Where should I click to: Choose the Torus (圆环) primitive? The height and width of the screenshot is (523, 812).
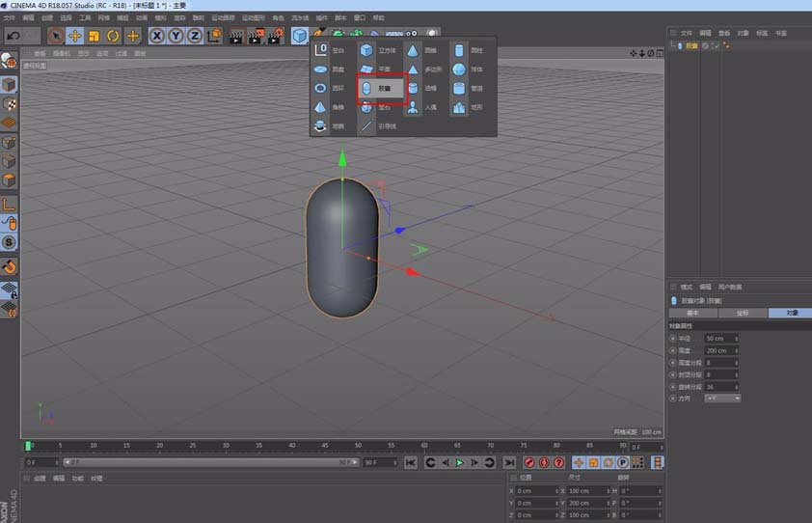click(328, 88)
